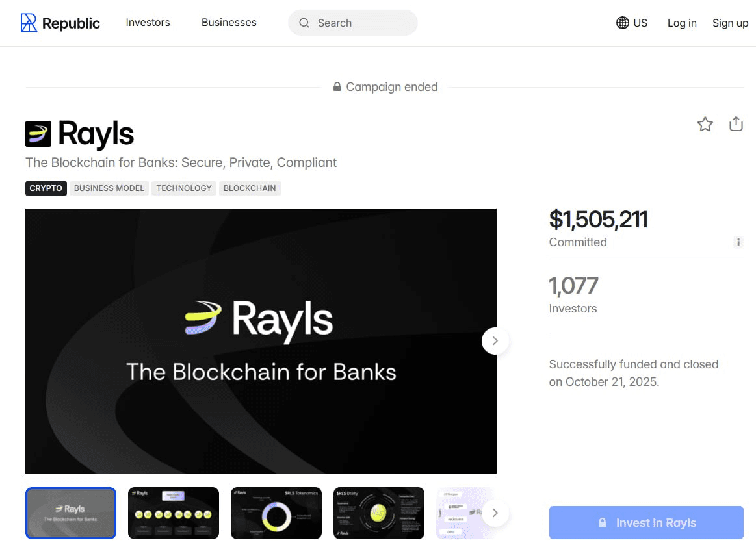
Task: Click the star icon to favorite Rayls
Action: (x=705, y=124)
